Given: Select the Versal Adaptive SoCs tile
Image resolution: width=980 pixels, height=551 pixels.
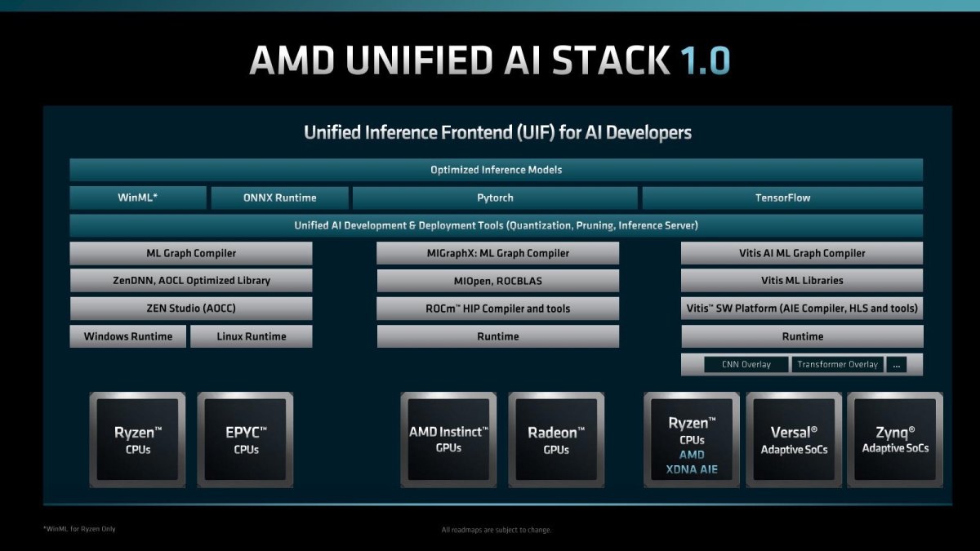Looking at the screenshot, I should [x=794, y=439].
